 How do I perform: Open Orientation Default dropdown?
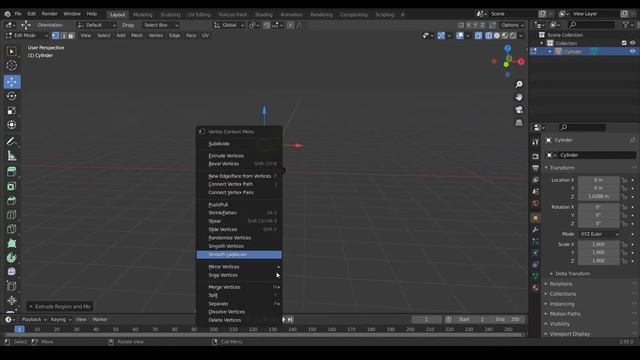tap(97, 25)
